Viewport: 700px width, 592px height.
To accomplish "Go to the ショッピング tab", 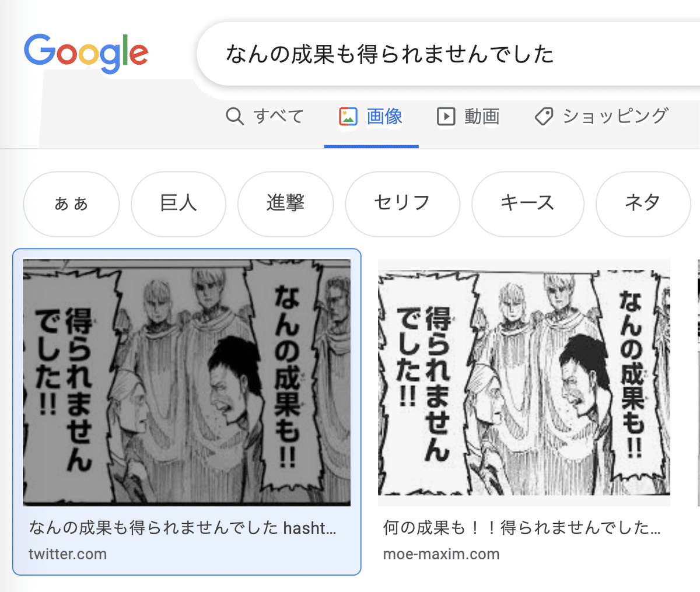I will [x=601, y=116].
